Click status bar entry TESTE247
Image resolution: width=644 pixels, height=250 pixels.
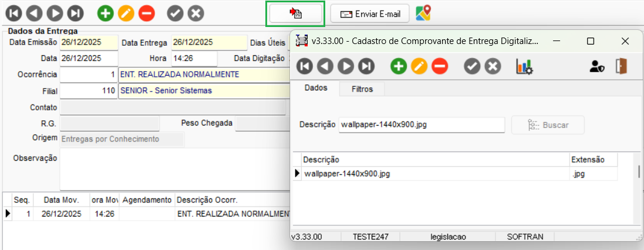370,237
